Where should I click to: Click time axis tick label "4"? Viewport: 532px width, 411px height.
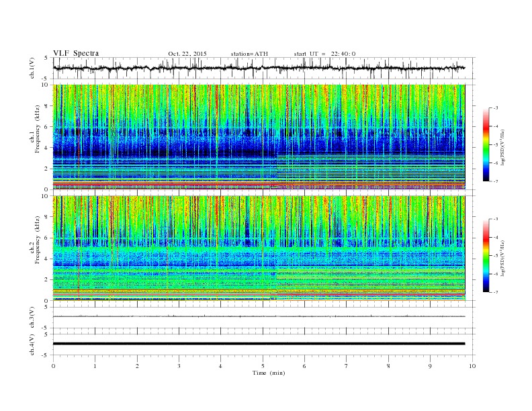tap(220, 366)
